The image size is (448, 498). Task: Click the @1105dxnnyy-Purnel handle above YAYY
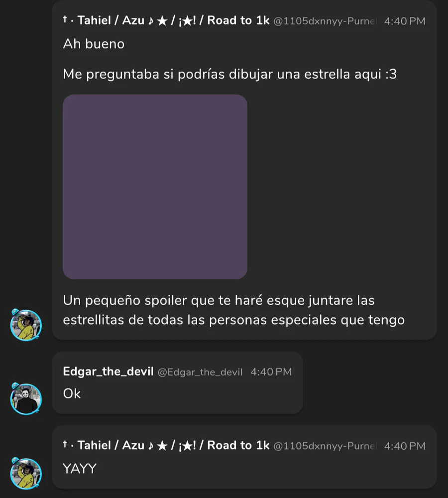(x=325, y=446)
